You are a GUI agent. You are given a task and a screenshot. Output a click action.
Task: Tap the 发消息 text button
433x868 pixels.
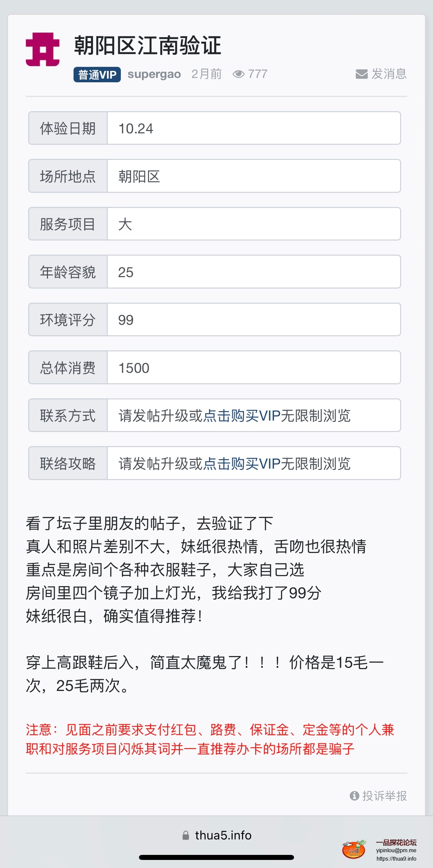[389, 74]
